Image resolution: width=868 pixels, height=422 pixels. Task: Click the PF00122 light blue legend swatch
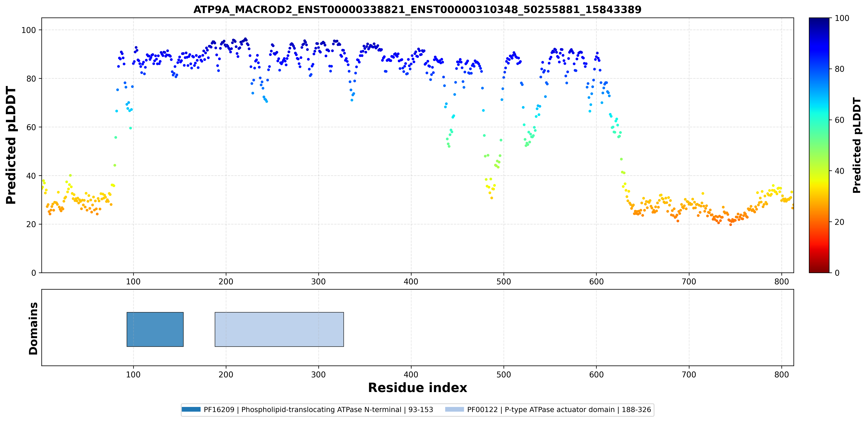point(454,410)
